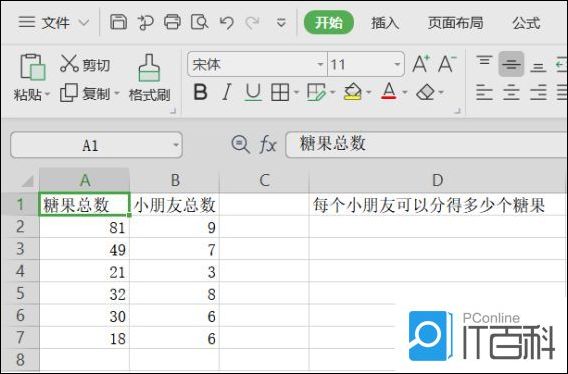This screenshot has height=374, width=568.
Task: Toggle middle vertical alignment
Action: pyautogui.click(x=511, y=64)
